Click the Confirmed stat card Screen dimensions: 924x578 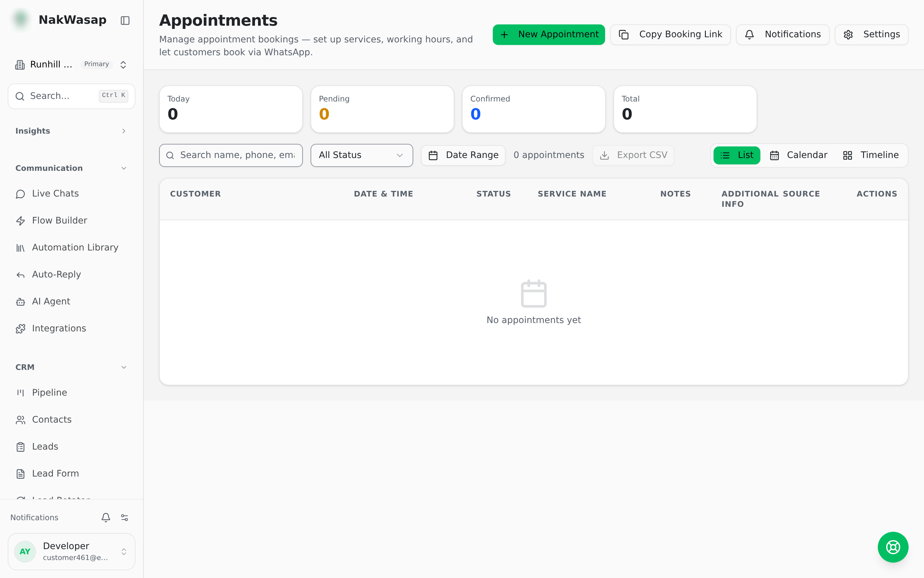pyautogui.click(x=534, y=109)
